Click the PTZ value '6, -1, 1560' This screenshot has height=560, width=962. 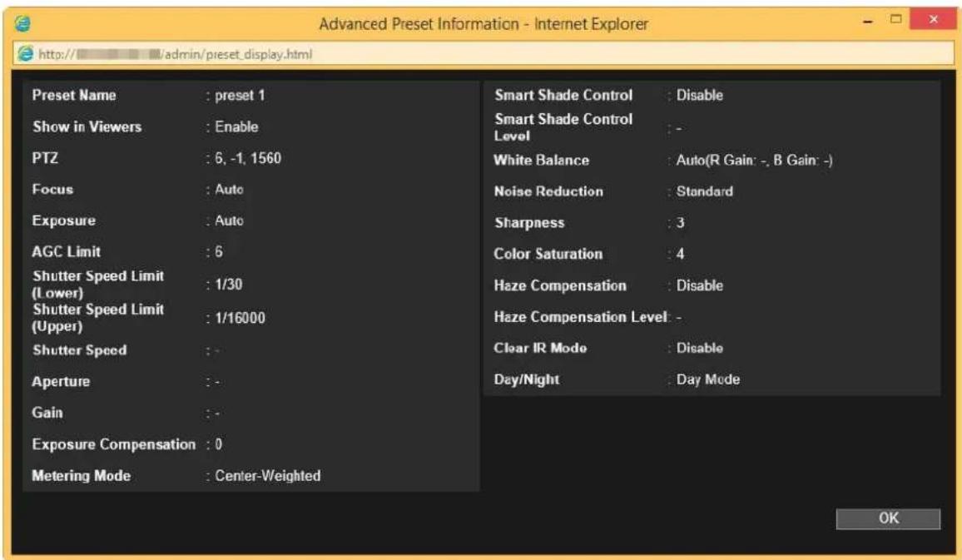[248, 158]
